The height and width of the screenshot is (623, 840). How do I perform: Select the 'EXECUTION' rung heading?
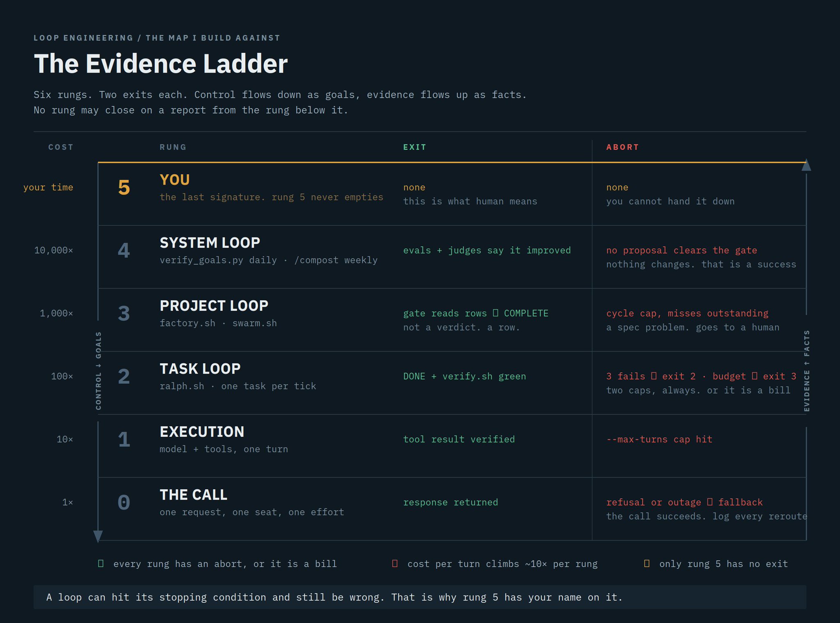coord(202,432)
